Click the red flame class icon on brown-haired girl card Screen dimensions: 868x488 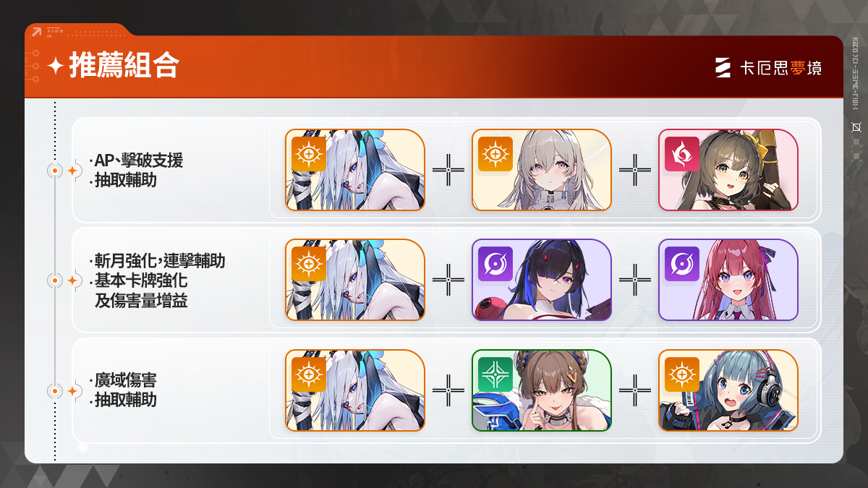click(x=682, y=154)
